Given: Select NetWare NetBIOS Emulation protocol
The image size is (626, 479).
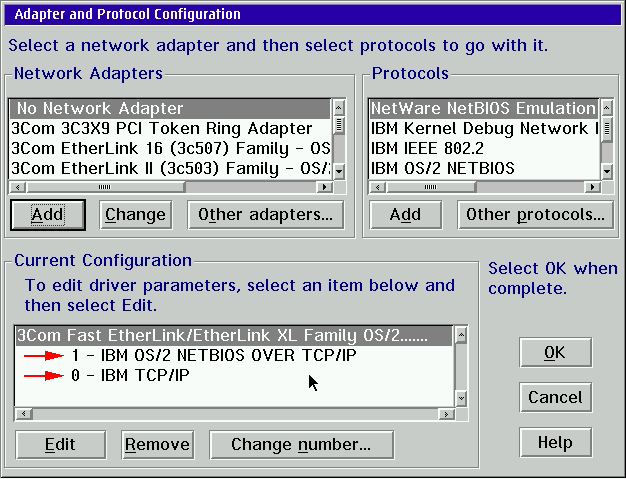Looking at the screenshot, I should tap(484, 109).
